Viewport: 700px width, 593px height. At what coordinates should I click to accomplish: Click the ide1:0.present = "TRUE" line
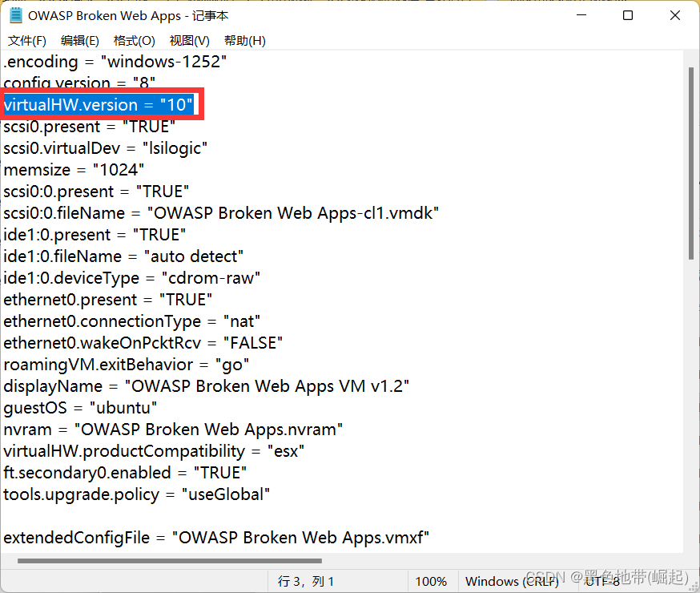coord(95,235)
